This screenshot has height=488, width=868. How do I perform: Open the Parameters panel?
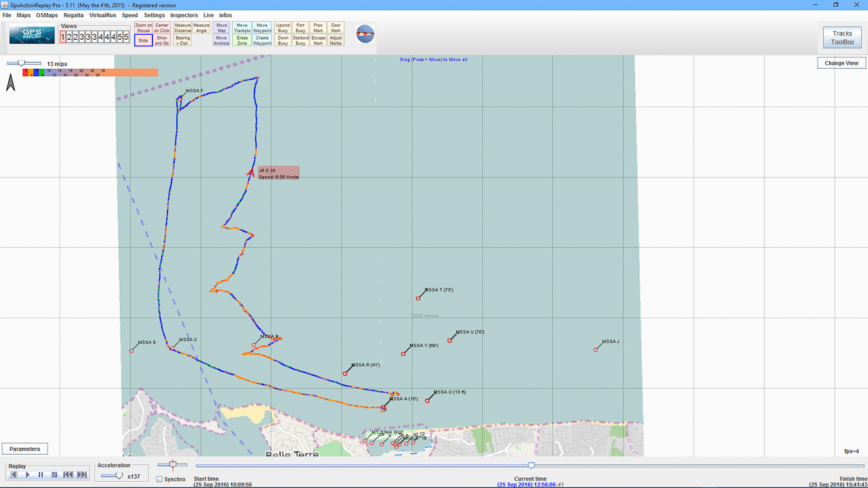(x=25, y=449)
